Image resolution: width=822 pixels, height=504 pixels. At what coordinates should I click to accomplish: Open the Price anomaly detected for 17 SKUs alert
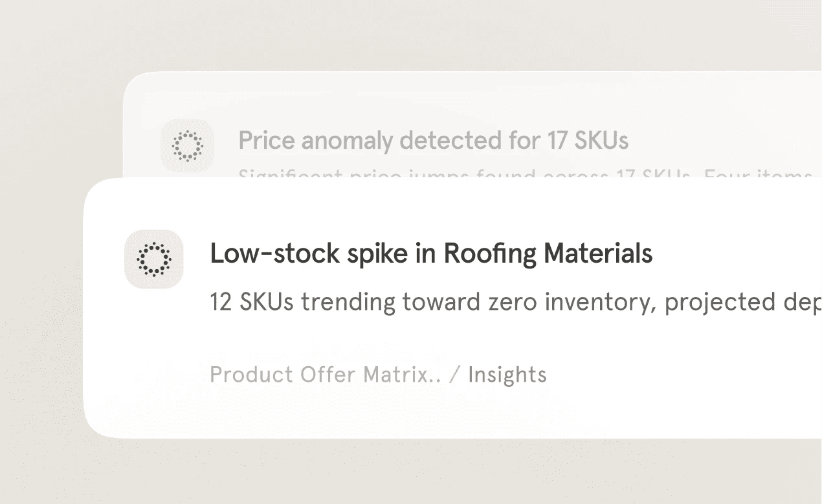click(x=433, y=140)
